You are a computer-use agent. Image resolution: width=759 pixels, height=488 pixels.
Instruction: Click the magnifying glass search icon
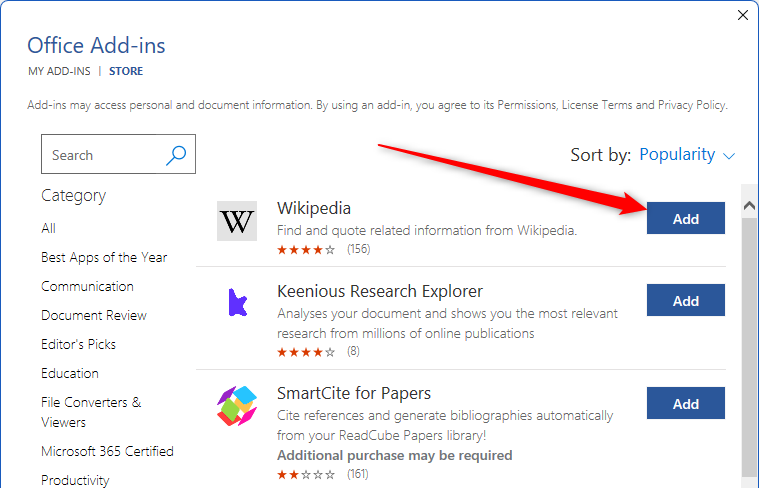click(176, 155)
